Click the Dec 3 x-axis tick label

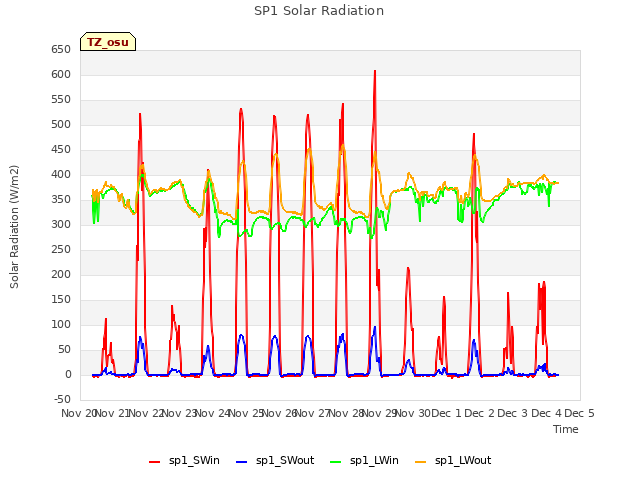click(513, 413)
